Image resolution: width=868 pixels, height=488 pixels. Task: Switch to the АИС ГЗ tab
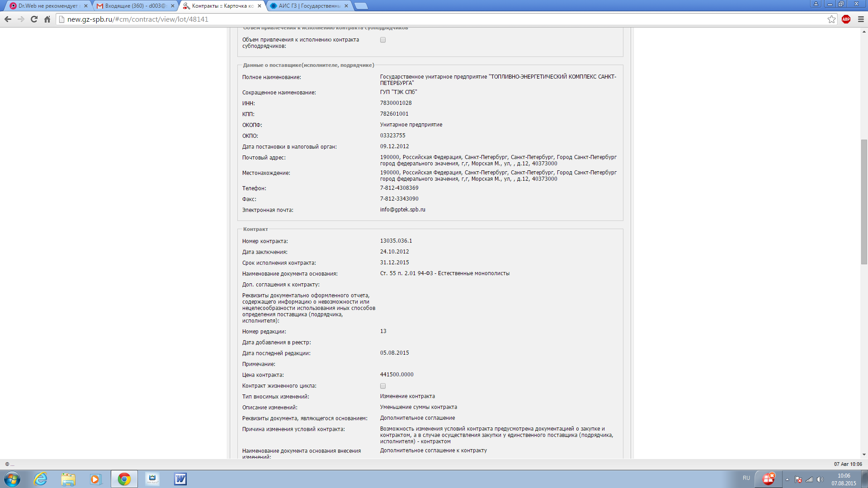coord(309,6)
